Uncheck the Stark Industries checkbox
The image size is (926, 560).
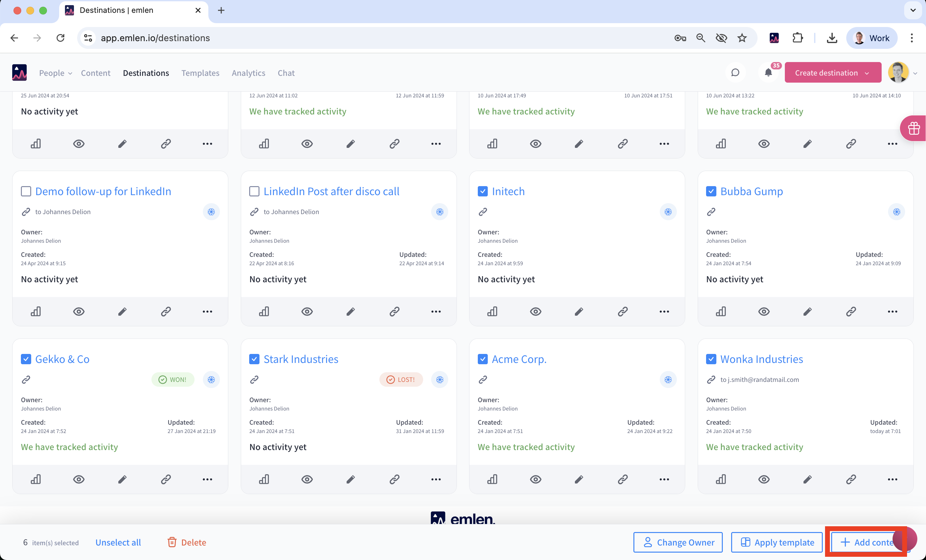pyautogui.click(x=254, y=359)
